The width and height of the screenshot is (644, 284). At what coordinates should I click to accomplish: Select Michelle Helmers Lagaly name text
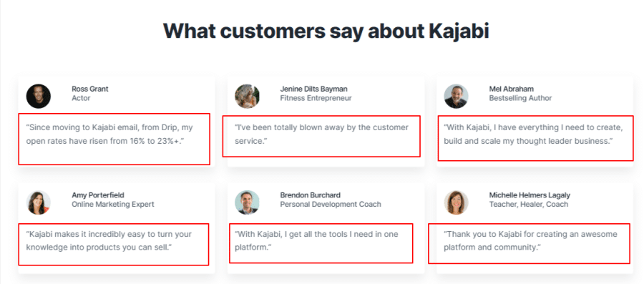tap(530, 195)
